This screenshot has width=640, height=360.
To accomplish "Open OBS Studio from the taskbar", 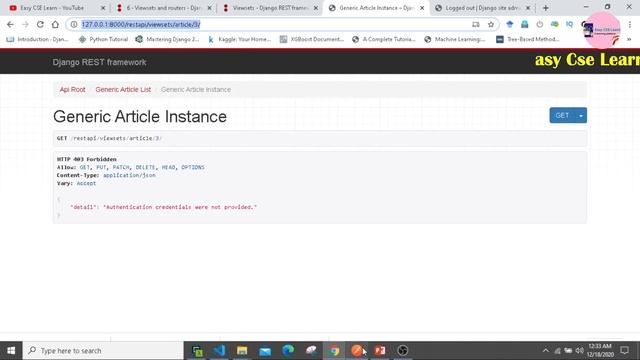I will [403, 351].
